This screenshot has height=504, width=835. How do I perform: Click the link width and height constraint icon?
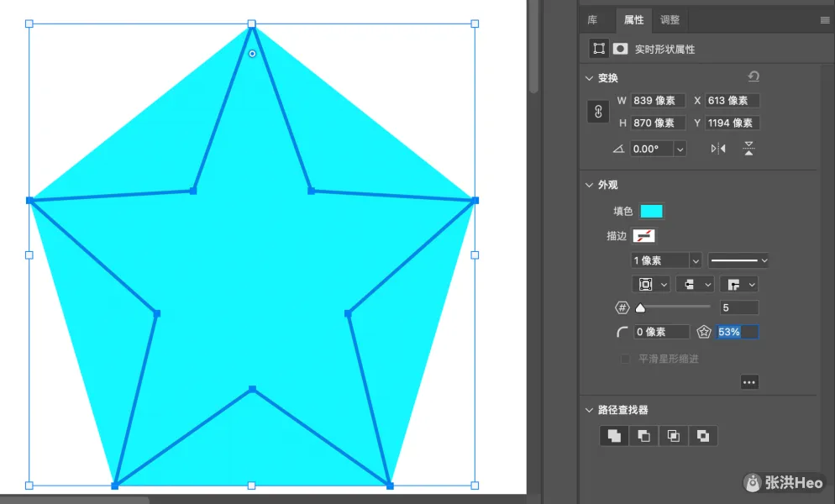(598, 112)
